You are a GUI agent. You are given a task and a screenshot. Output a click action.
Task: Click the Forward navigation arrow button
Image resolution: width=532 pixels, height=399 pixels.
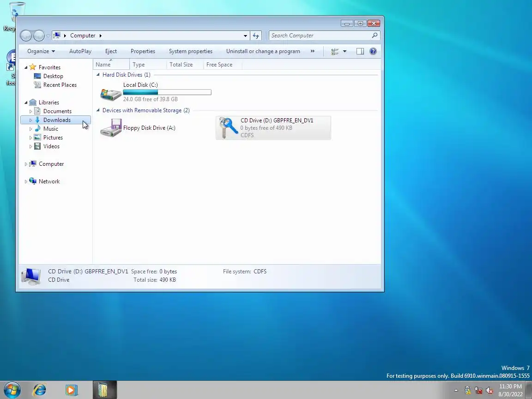[x=39, y=36]
